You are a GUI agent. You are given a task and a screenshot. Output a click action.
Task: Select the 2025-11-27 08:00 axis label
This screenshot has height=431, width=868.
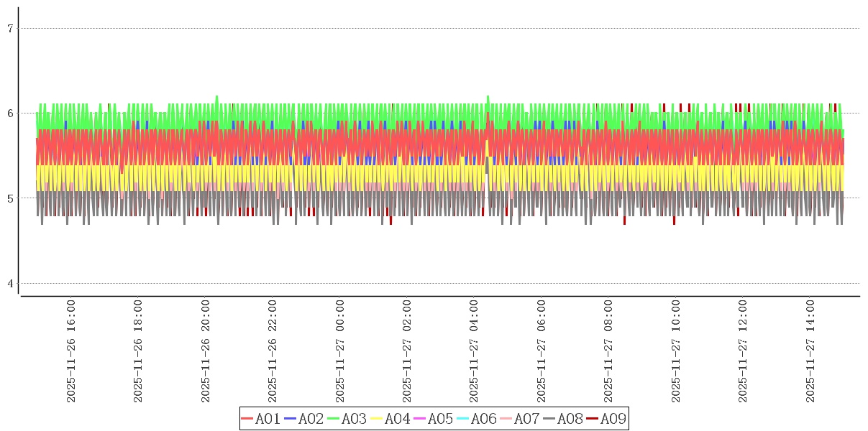click(608, 351)
